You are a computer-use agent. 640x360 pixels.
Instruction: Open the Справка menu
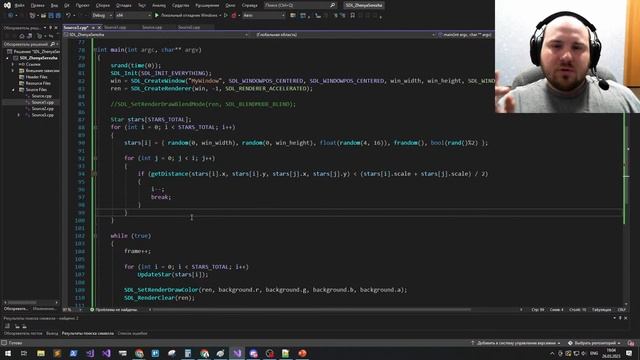(x=249, y=6)
